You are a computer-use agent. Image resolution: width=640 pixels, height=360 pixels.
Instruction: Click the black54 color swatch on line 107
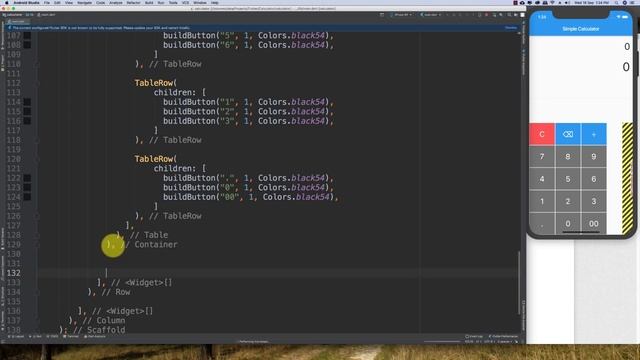[27, 36]
